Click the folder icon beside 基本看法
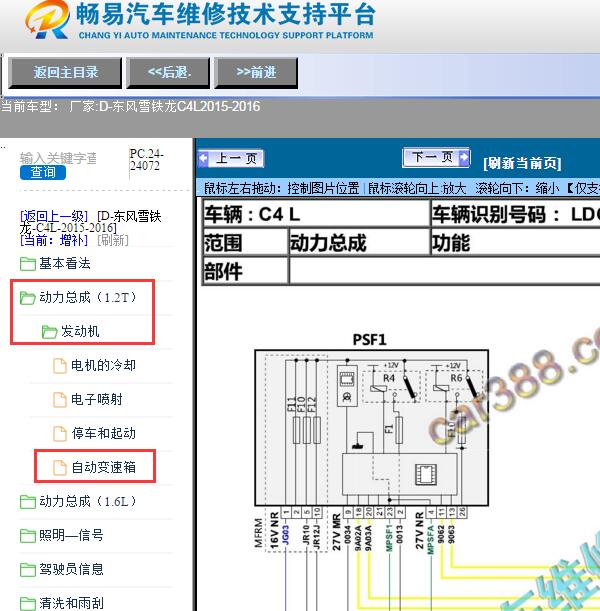This screenshot has height=611, width=600. [x=28, y=264]
